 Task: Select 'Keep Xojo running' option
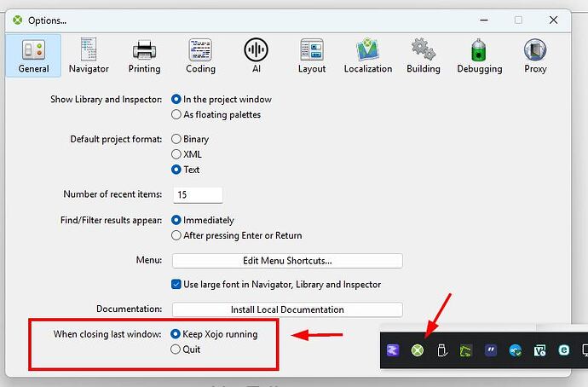point(214,334)
